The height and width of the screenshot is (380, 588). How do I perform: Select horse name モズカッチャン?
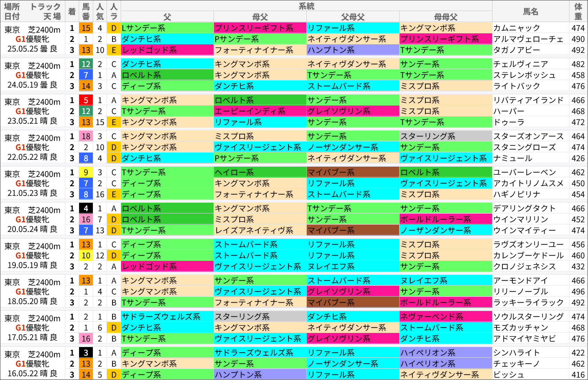click(521, 328)
